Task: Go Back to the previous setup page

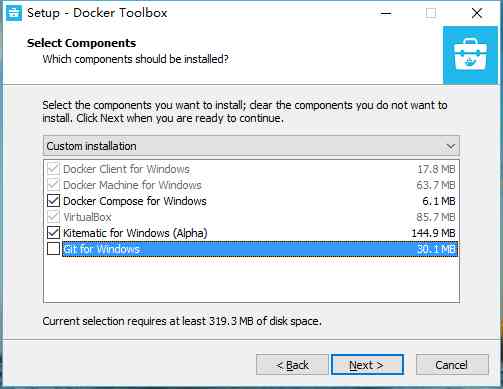Action: [292, 365]
